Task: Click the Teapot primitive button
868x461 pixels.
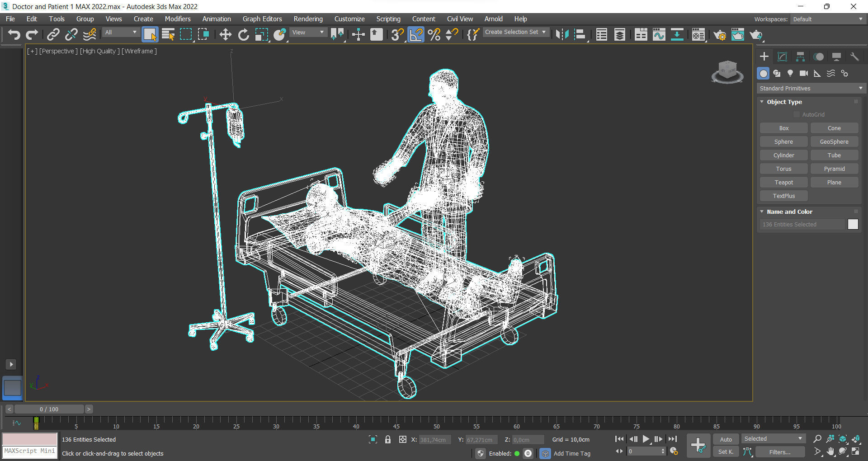Action: click(x=783, y=183)
